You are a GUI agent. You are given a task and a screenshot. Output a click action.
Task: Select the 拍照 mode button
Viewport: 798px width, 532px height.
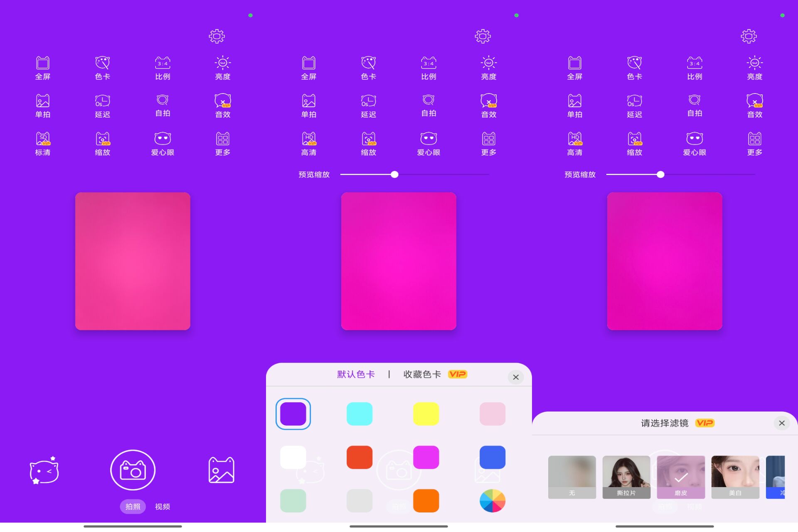point(133,507)
